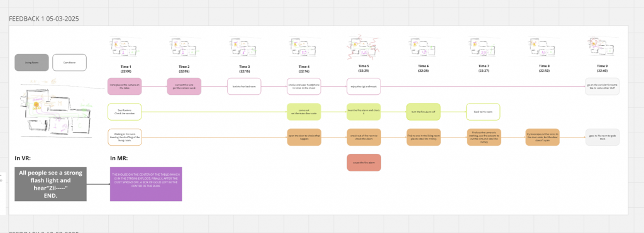Select the red 'cause the fire alarm' card
The height and width of the screenshot is (233, 644).
point(364,163)
